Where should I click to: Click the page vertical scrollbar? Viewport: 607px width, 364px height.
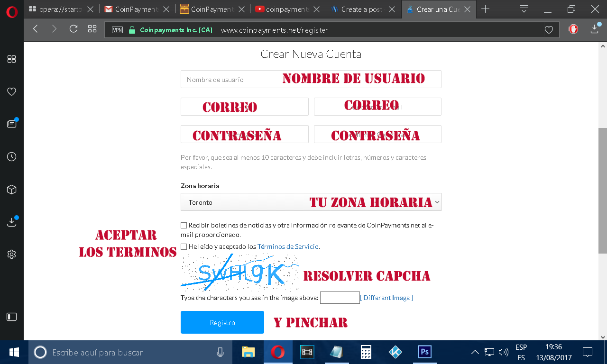(603, 191)
